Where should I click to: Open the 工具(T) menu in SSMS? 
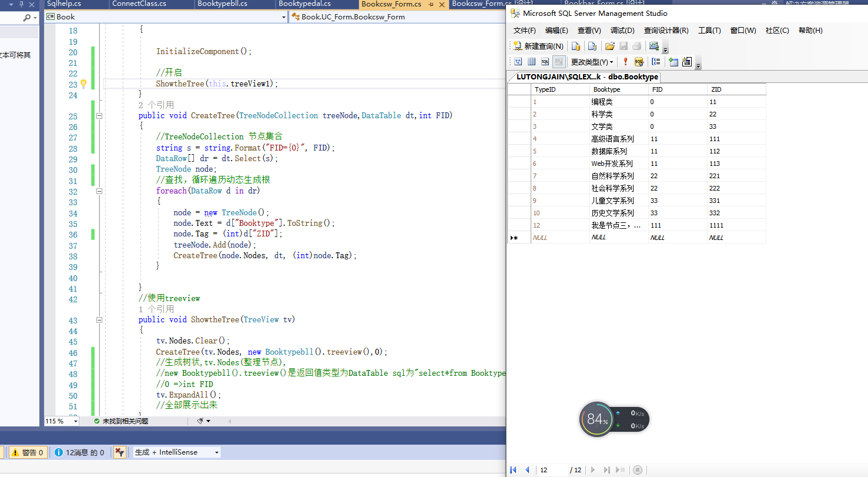(x=709, y=31)
